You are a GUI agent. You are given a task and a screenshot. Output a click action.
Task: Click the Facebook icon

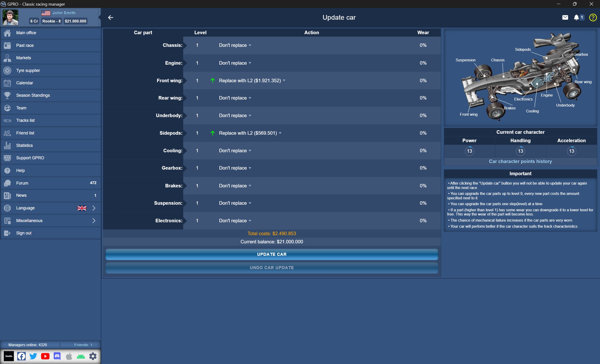click(x=21, y=356)
